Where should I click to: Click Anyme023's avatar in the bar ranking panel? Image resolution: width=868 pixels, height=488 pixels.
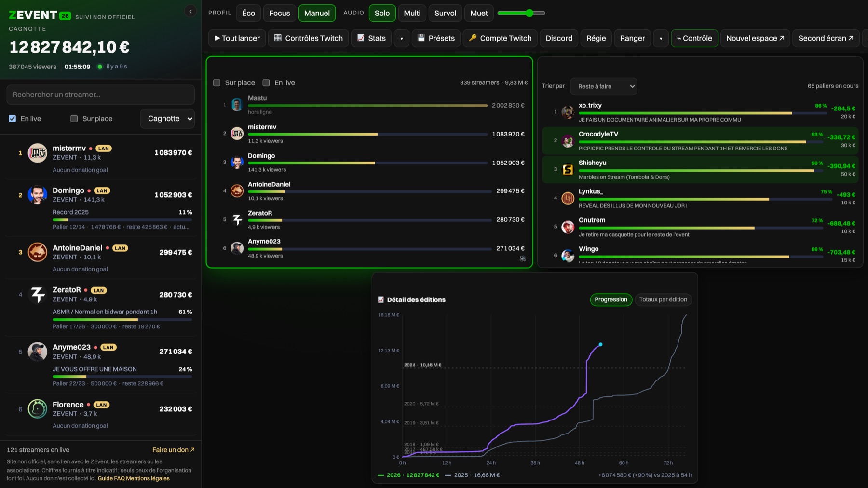tap(237, 248)
